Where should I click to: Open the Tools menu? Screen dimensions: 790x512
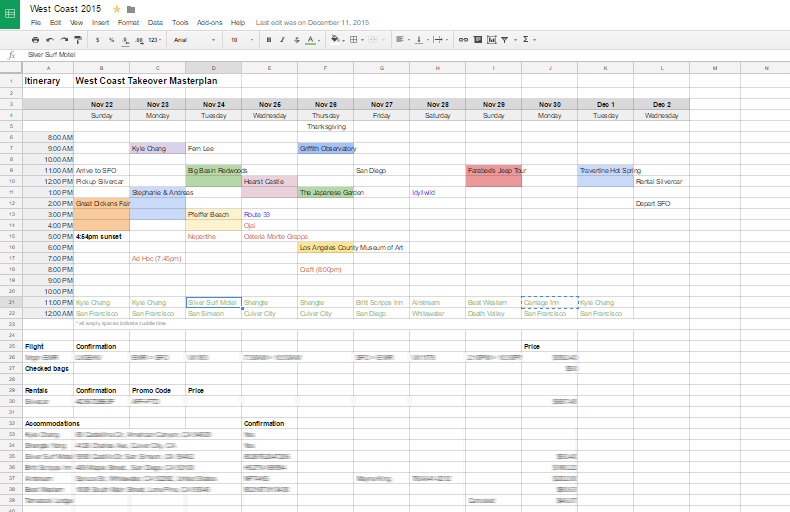180,23
